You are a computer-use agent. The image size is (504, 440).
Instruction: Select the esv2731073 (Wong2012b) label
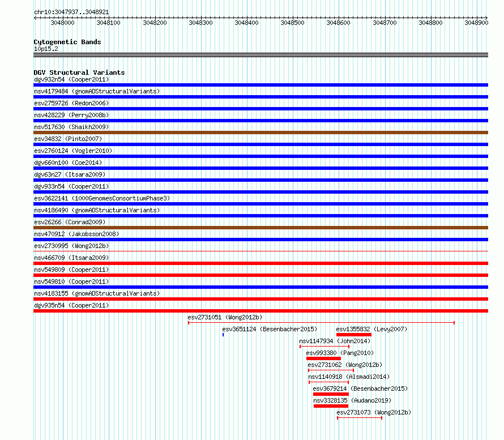click(374, 412)
